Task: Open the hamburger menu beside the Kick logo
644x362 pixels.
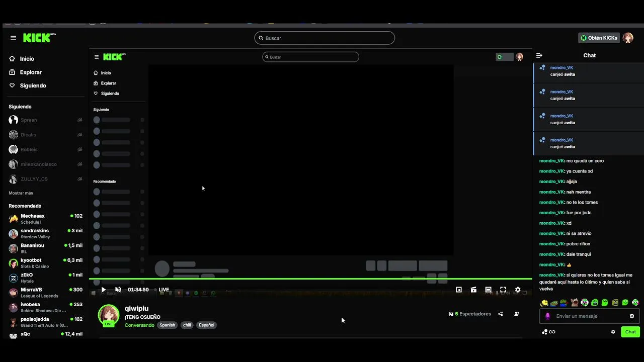Action: click(13, 38)
